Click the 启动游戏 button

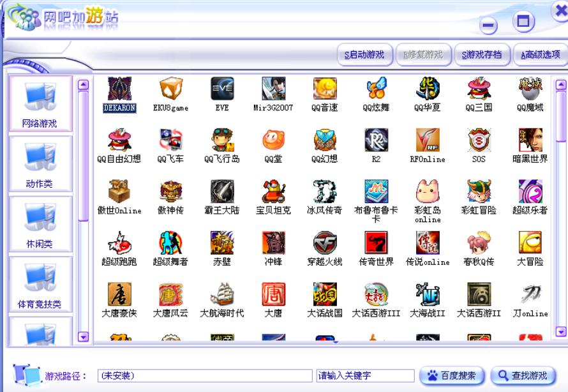[365, 55]
